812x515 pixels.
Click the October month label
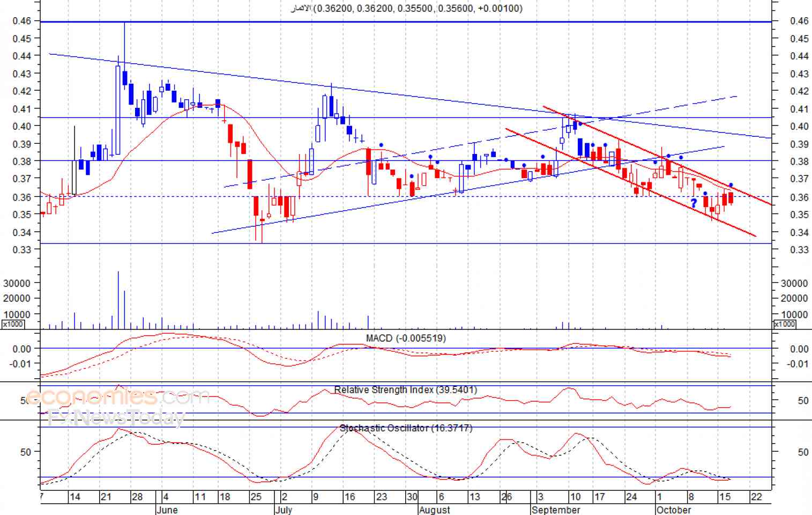tap(674, 510)
